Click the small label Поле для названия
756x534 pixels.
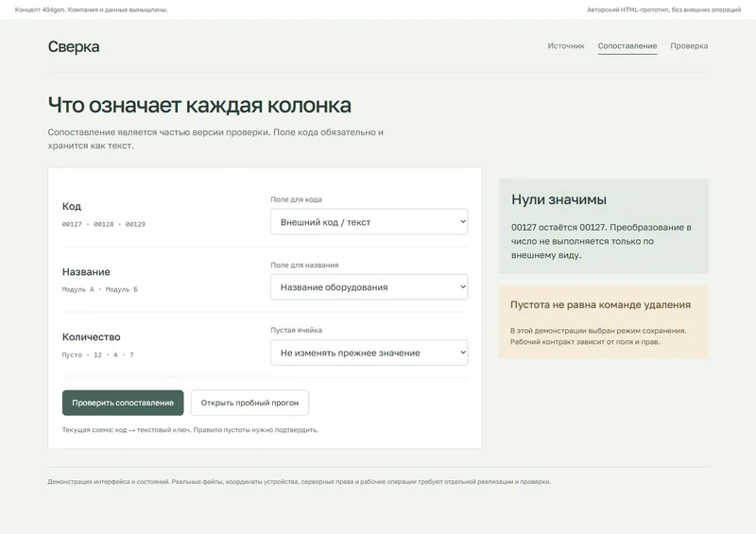[304, 265]
